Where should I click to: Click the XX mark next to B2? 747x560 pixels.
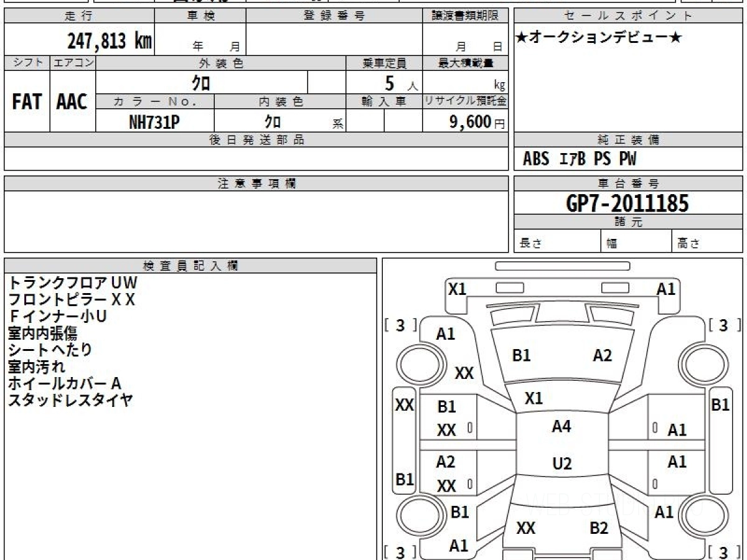[x=526, y=528]
